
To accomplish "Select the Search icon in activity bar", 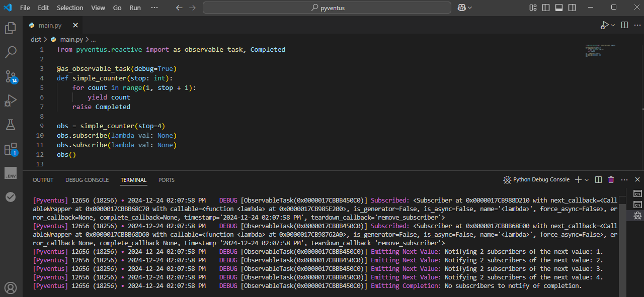I will (x=11, y=52).
